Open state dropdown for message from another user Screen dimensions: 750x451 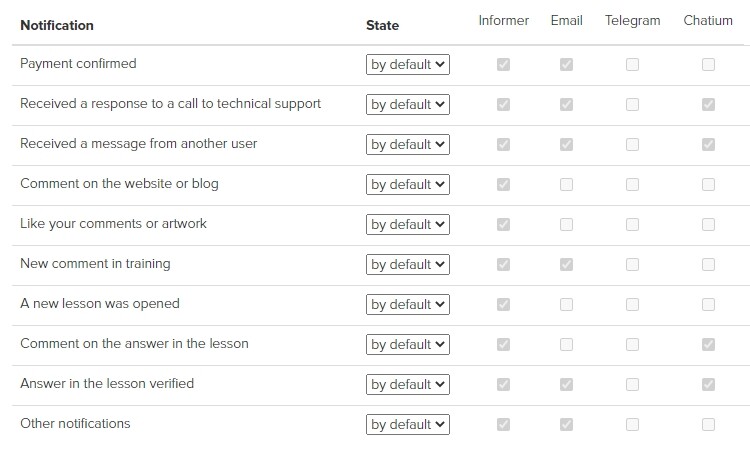(408, 144)
